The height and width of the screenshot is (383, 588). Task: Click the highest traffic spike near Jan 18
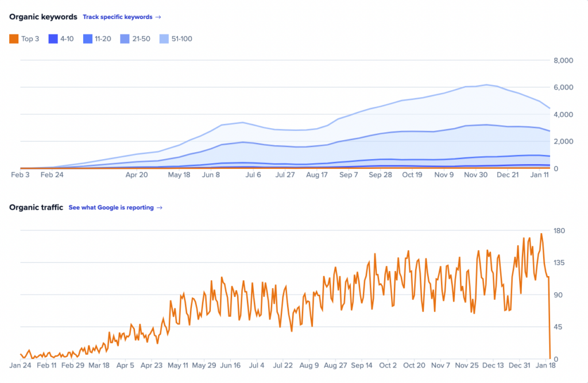(x=542, y=234)
